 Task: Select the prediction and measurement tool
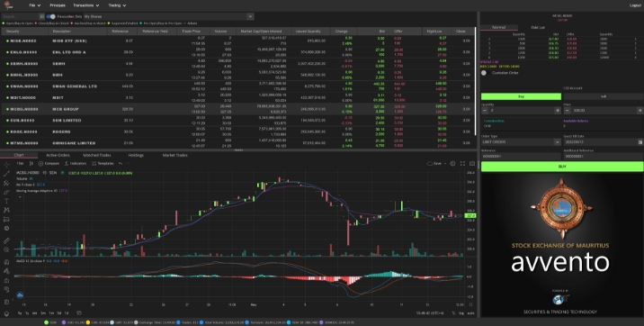coord(6,219)
